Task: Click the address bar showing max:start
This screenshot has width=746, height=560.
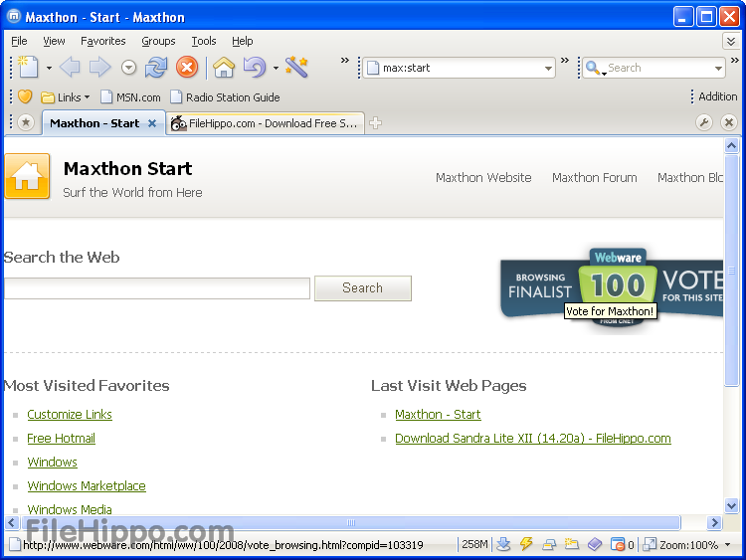Action: pos(460,68)
